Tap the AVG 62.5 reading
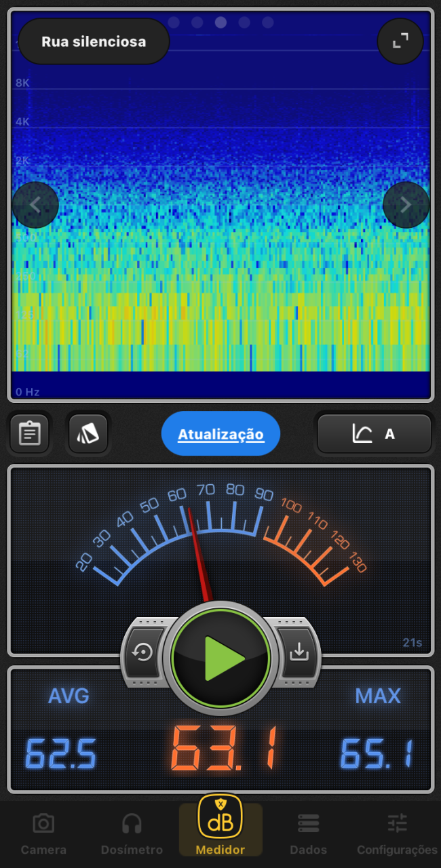Screen dimensions: 441x868 tap(61, 753)
